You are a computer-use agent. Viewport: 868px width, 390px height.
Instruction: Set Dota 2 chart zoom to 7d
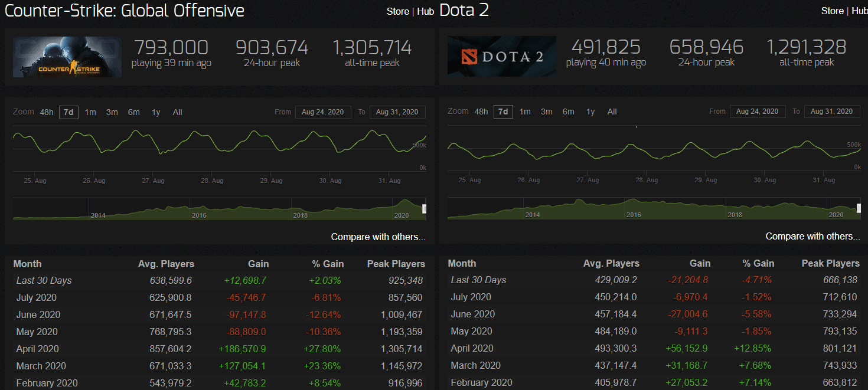pyautogui.click(x=503, y=112)
